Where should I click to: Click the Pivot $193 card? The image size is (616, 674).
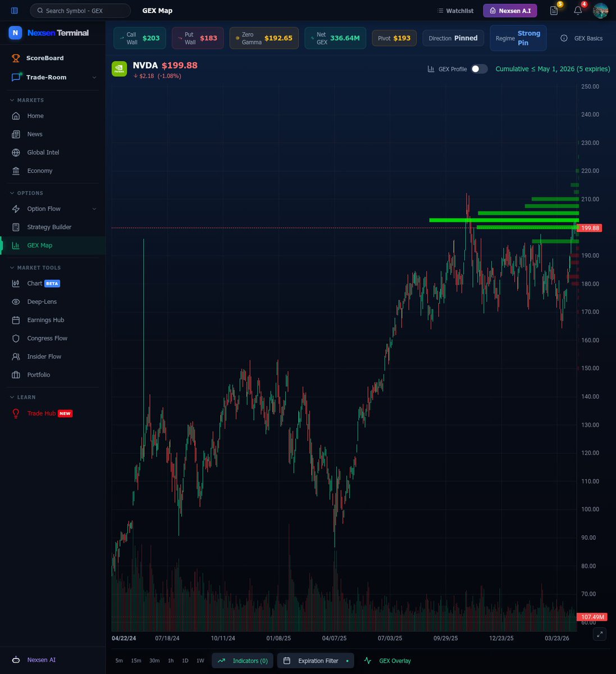pos(394,38)
